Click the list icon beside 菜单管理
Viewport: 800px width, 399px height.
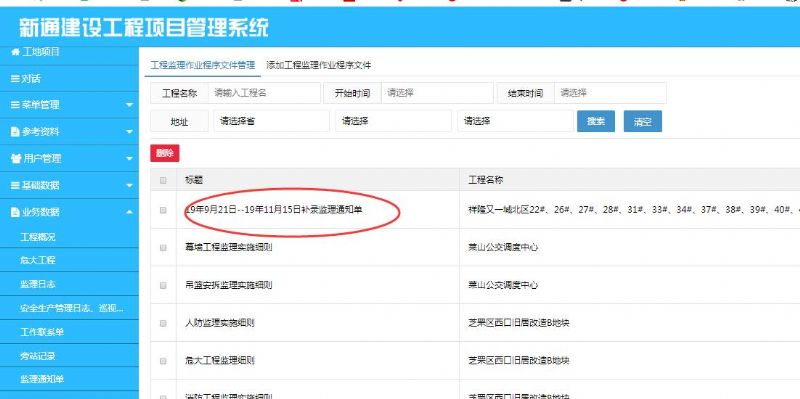click(15, 105)
